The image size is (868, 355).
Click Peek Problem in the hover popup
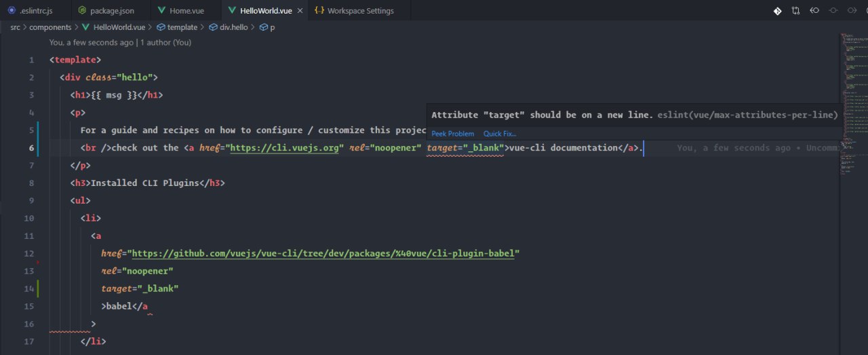pos(453,134)
